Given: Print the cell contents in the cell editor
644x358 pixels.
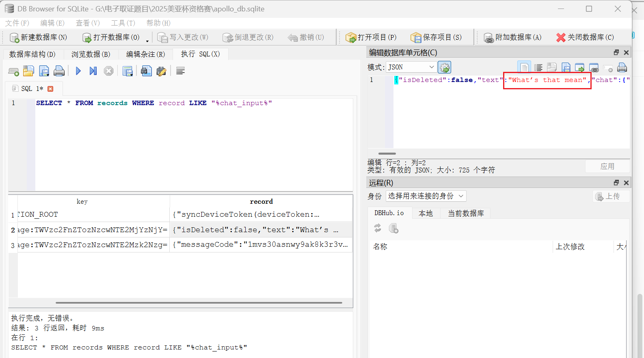Looking at the screenshot, I should tap(622, 67).
